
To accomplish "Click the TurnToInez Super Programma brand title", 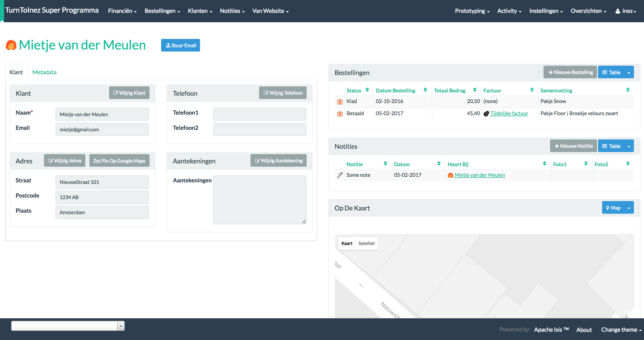I will point(52,10).
